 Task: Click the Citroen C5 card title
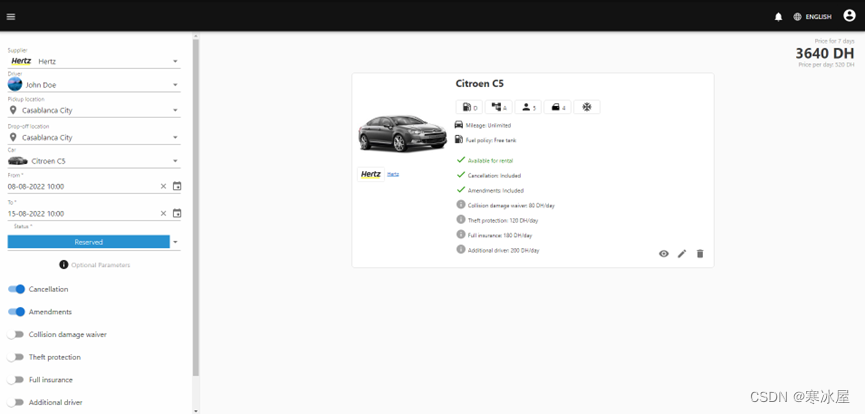click(479, 84)
